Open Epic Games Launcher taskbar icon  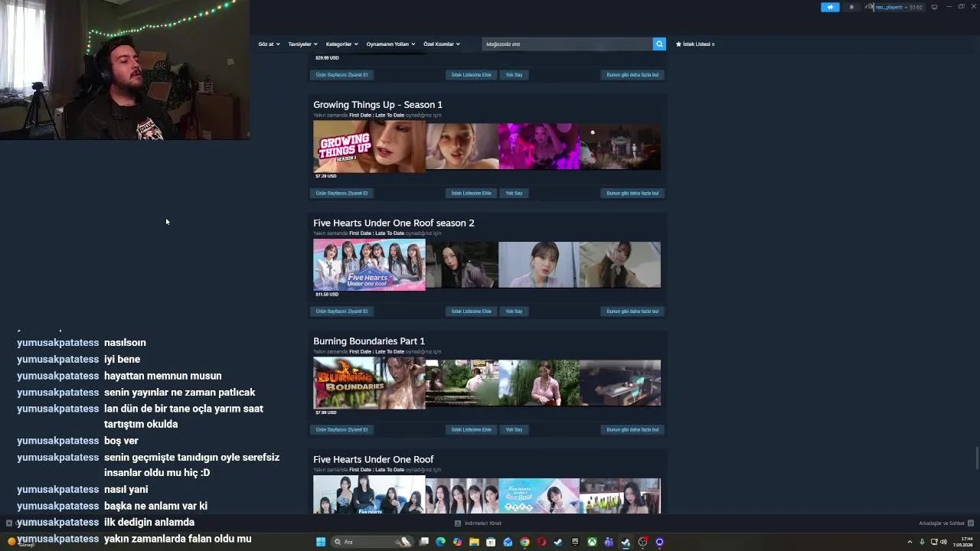tap(575, 542)
